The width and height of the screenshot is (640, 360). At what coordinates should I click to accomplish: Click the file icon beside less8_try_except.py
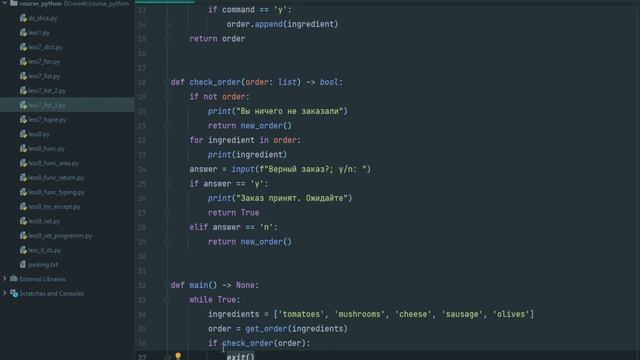click(23, 207)
